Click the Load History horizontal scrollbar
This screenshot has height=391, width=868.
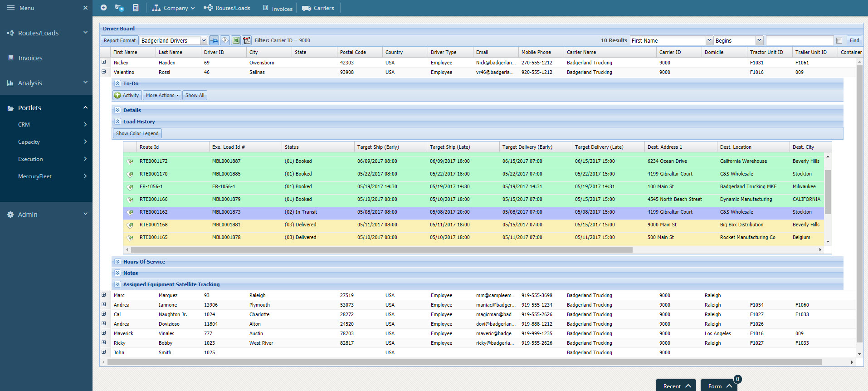381,250
